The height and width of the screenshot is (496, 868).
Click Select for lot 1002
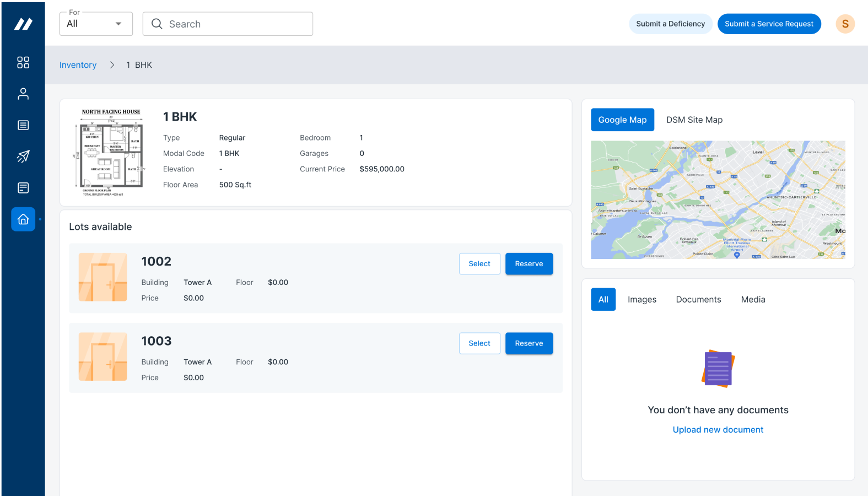click(x=479, y=264)
